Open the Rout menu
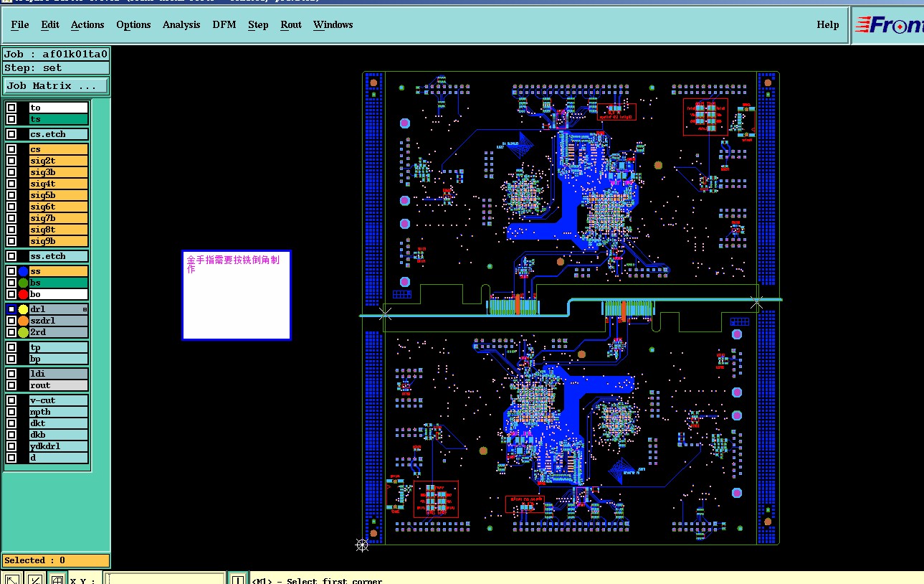The height and width of the screenshot is (584, 924). pos(291,24)
